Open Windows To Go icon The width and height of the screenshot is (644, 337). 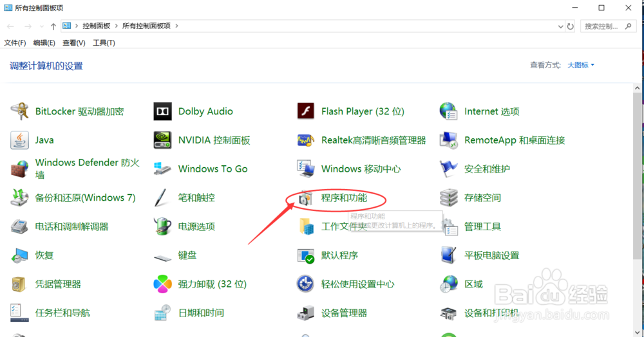(x=162, y=169)
